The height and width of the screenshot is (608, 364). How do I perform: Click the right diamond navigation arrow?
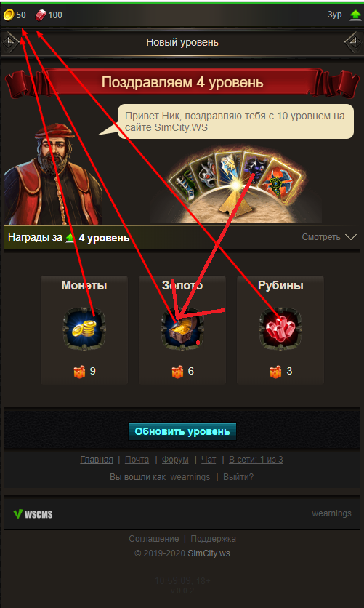[x=353, y=42]
